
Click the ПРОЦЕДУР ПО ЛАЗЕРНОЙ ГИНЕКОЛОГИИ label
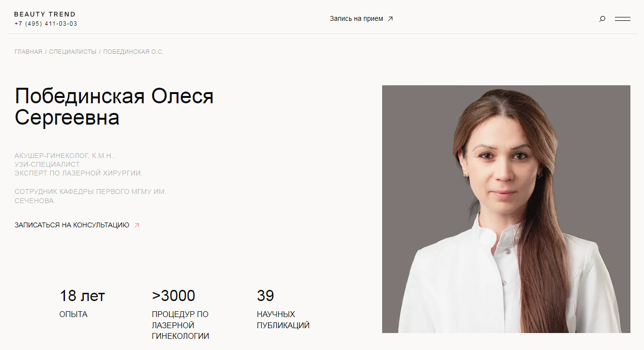coord(180,325)
